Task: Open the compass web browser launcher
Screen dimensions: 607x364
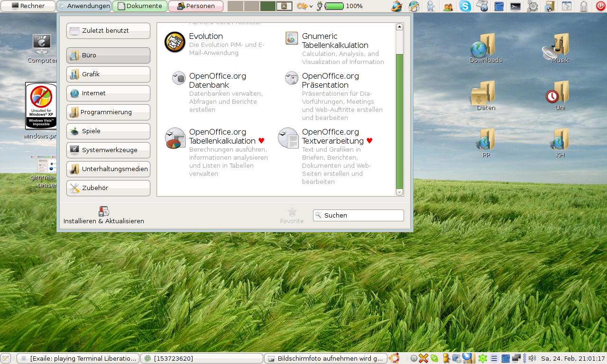Action: pos(414,6)
